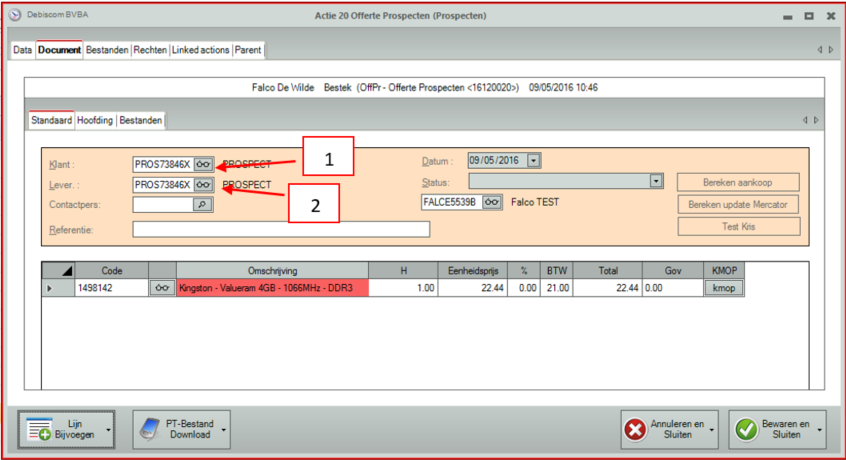This screenshot has height=460, width=846.
Task: Click the search icon beside Contactpers field
Action: [x=203, y=204]
